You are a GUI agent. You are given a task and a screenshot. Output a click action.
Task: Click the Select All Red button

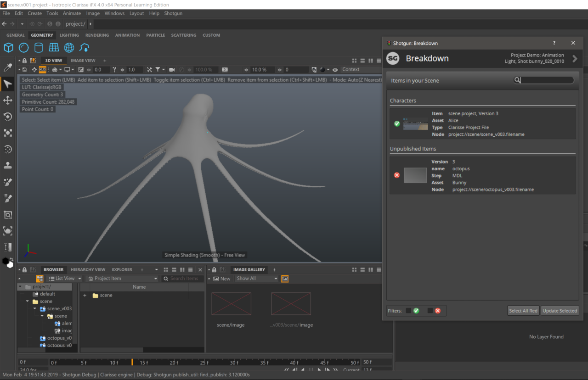coord(523,311)
